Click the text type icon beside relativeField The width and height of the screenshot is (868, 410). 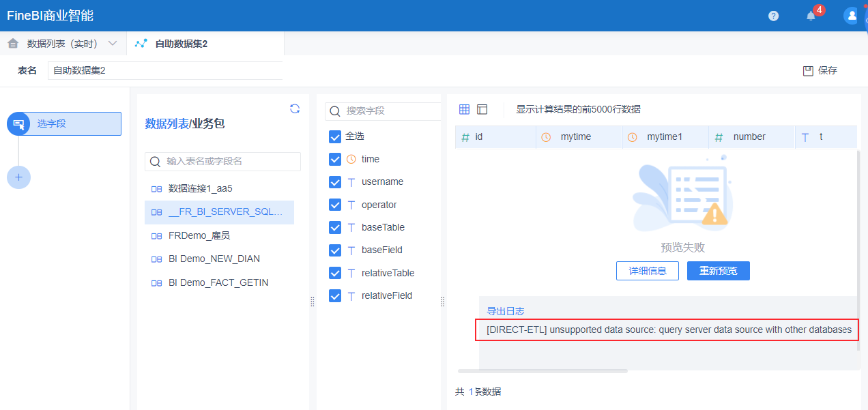coord(351,296)
